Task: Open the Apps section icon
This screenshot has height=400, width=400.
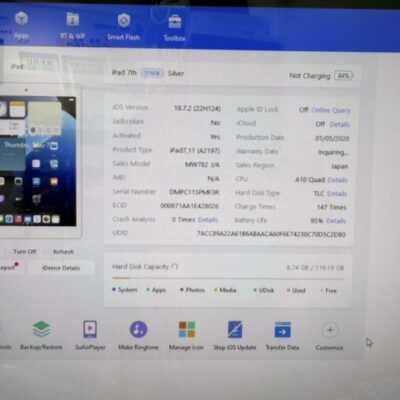Action: (x=21, y=19)
